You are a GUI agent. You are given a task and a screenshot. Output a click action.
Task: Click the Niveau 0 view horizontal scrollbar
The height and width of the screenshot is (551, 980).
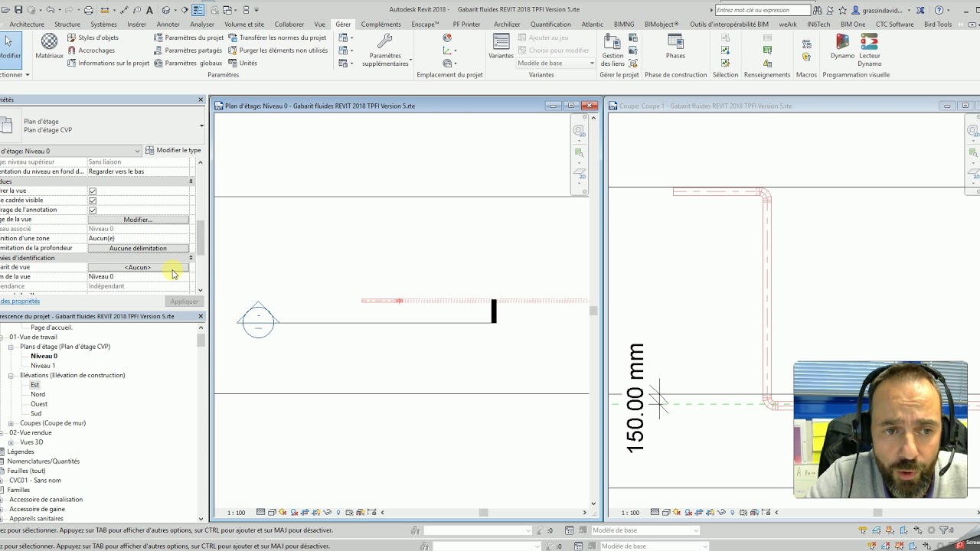click(x=482, y=513)
